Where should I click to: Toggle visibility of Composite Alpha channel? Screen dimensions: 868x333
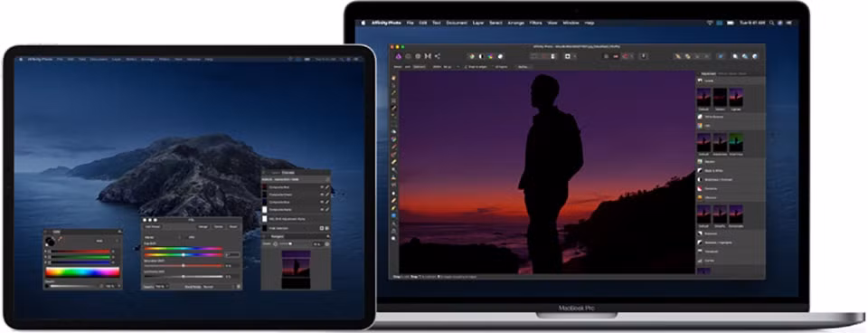pos(322,209)
